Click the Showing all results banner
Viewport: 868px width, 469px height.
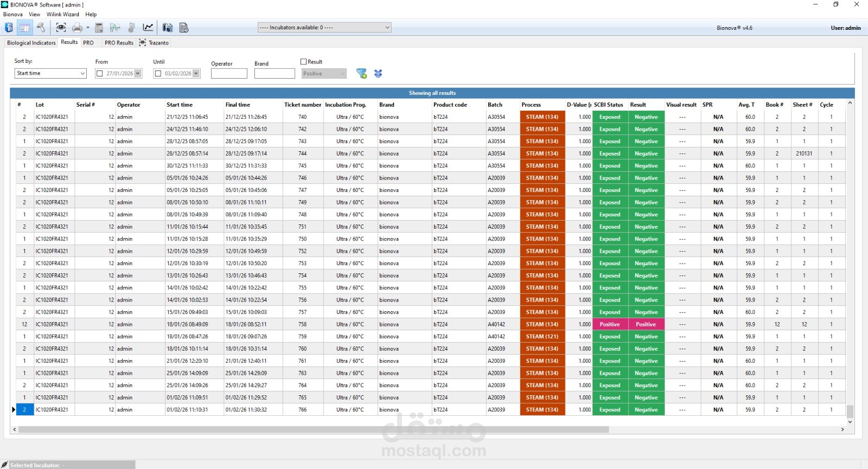tap(432, 93)
